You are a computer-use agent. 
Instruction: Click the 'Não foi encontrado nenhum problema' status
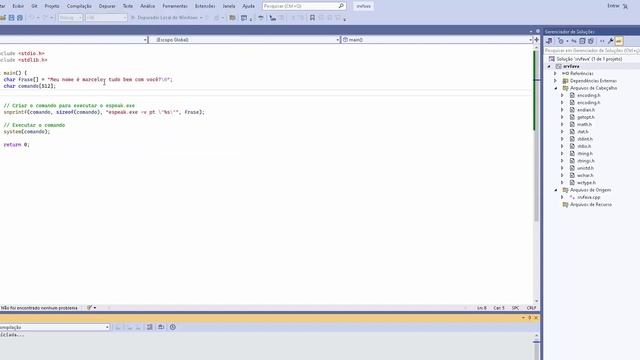(39, 308)
